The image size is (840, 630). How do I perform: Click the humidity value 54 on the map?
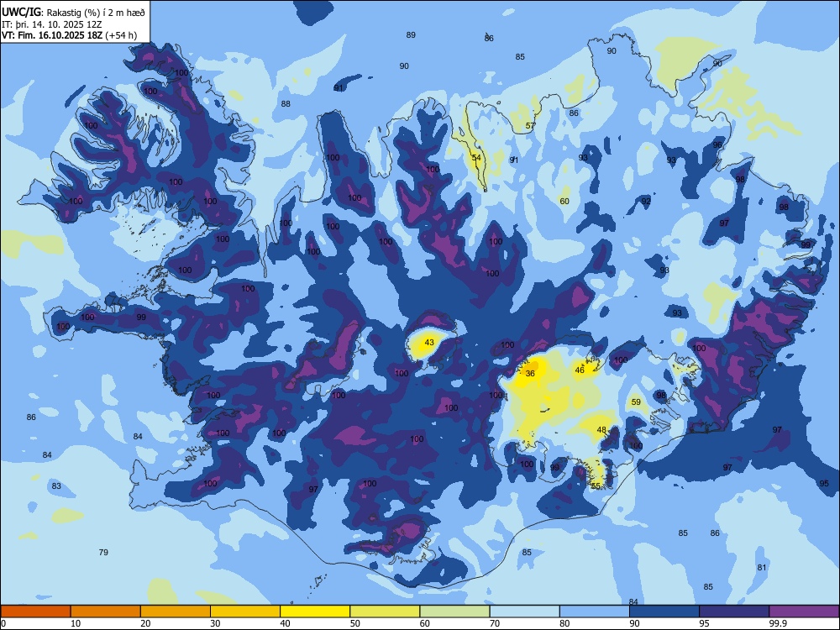[476, 158]
